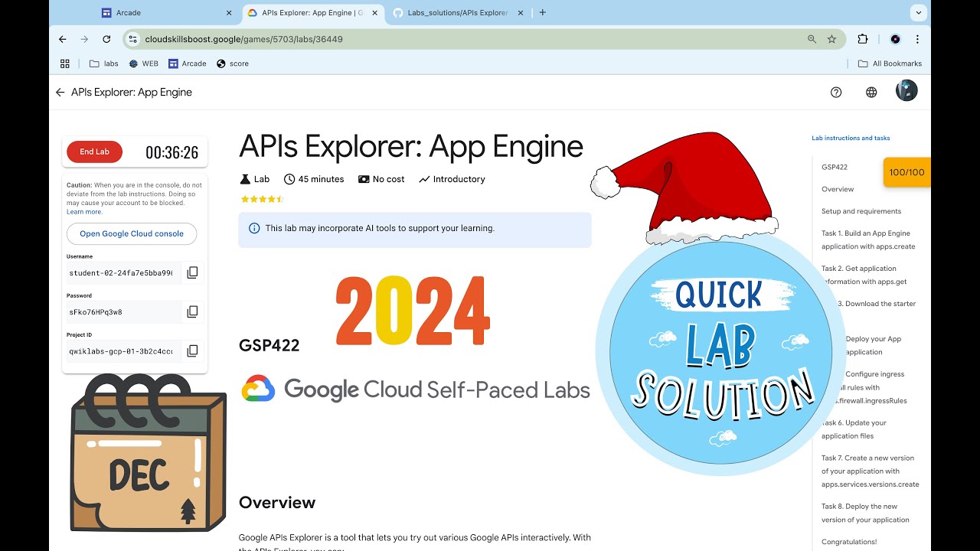The width and height of the screenshot is (980, 551).
Task: Open the language globe icon
Action: (871, 92)
